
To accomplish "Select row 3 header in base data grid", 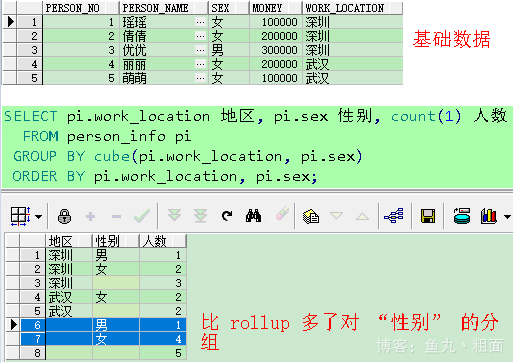I will [29, 50].
